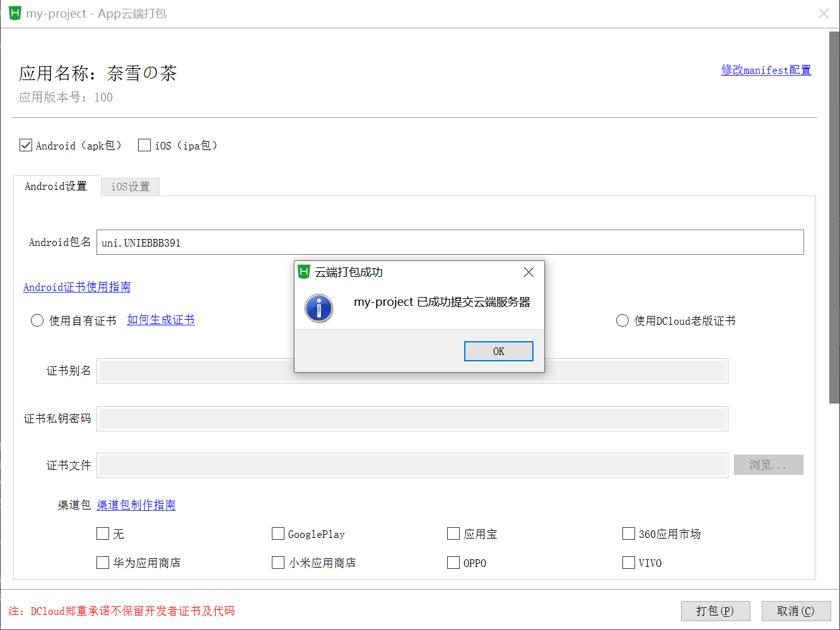Confirm the dialog with OK button
Screen dimensions: 840x630
(499, 351)
